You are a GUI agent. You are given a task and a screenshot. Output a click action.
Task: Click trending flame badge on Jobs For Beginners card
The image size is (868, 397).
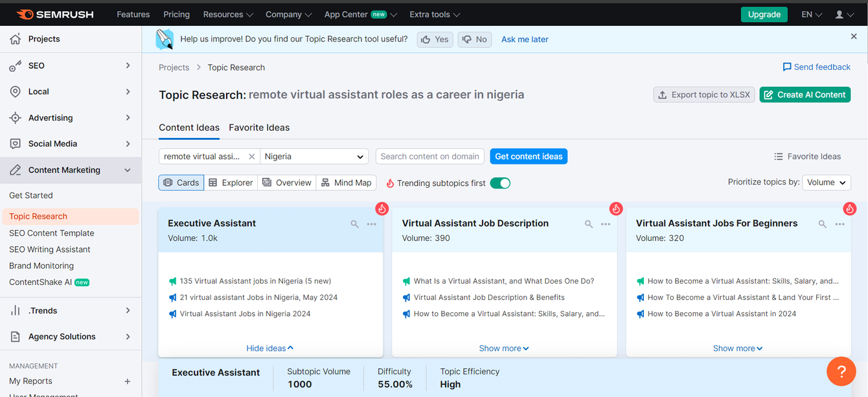(850, 209)
